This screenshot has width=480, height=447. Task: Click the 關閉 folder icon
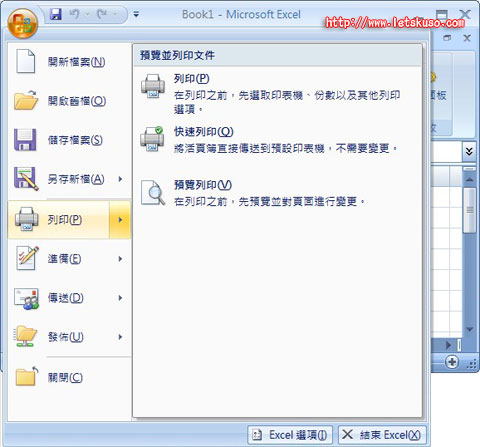coord(27,376)
